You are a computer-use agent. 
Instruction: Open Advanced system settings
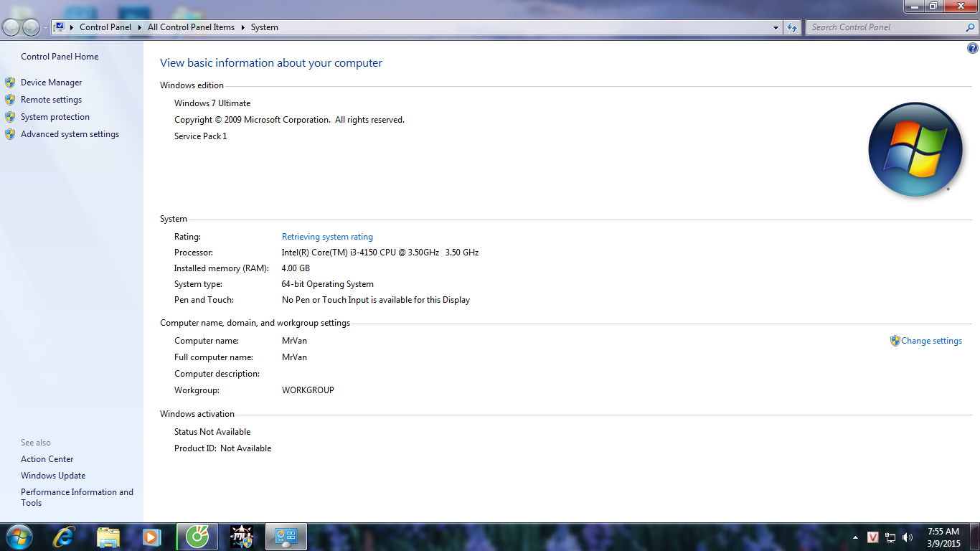coord(70,134)
